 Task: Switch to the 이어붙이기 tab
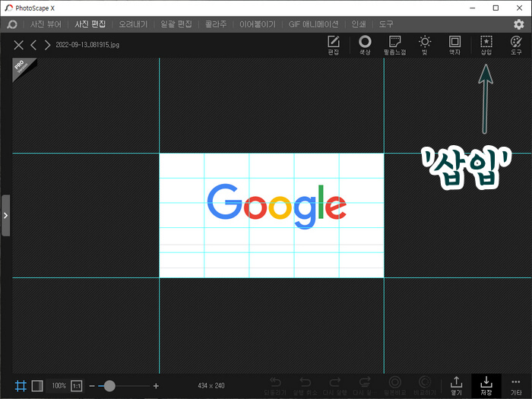(x=258, y=24)
